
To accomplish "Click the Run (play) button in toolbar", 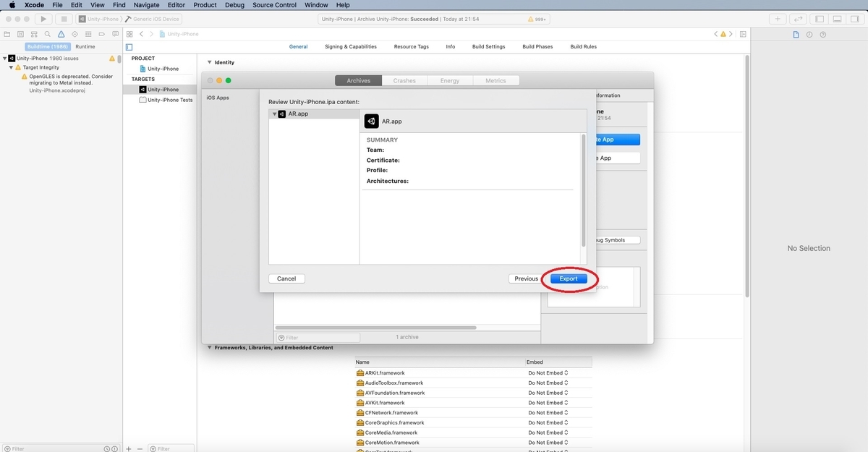I will [x=43, y=19].
